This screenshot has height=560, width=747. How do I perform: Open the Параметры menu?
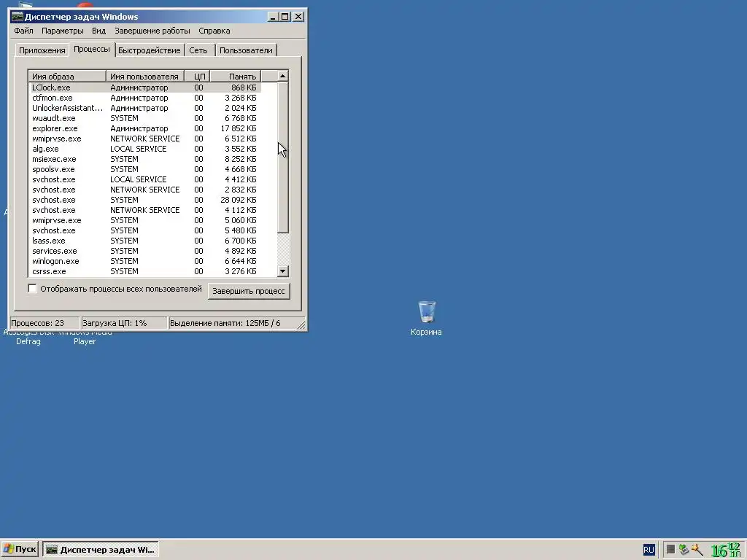[x=63, y=31]
